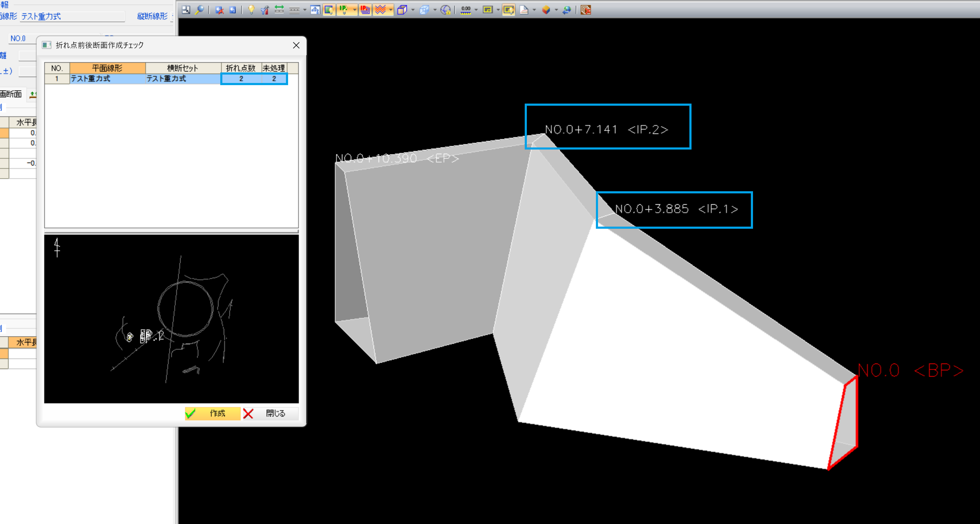The height and width of the screenshot is (524, 980).
Task: Open dropdown arrow beside document page icon
Action: pyautogui.click(x=534, y=10)
